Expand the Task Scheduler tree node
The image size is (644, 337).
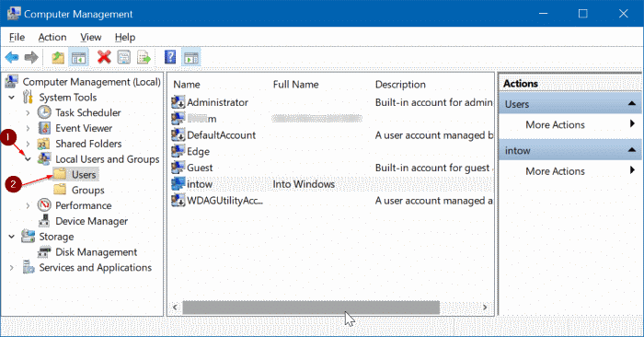pos(28,112)
